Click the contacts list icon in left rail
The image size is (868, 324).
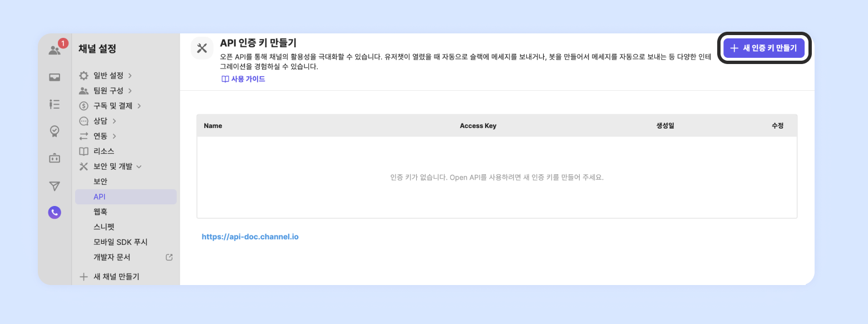pyautogui.click(x=55, y=104)
